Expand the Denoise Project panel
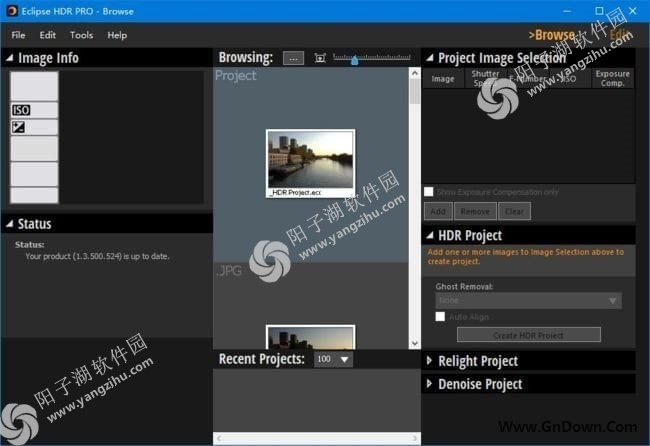The height and width of the screenshot is (446, 650). pyautogui.click(x=429, y=384)
